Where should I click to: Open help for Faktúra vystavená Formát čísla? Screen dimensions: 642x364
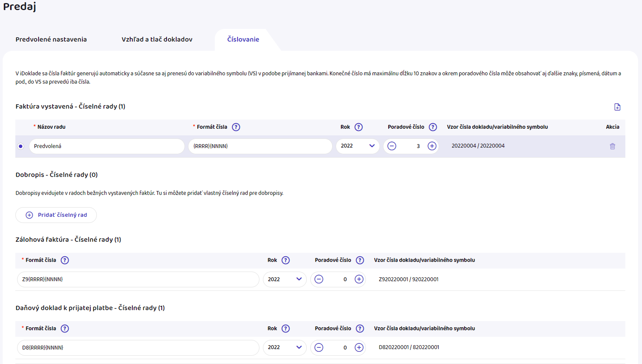(236, 127)
